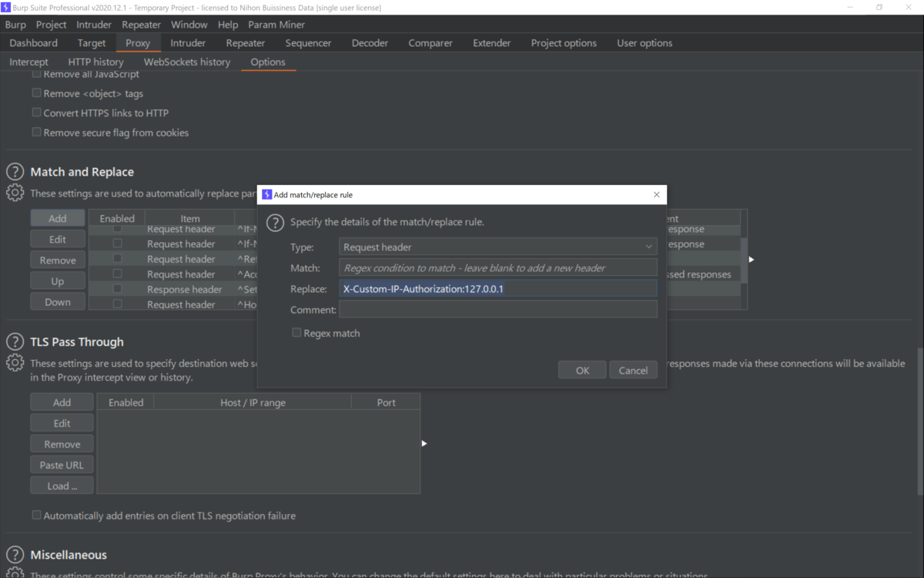924x578 pixels.
Task: Switch to the Intruder tab
Action: coord(188,43)
